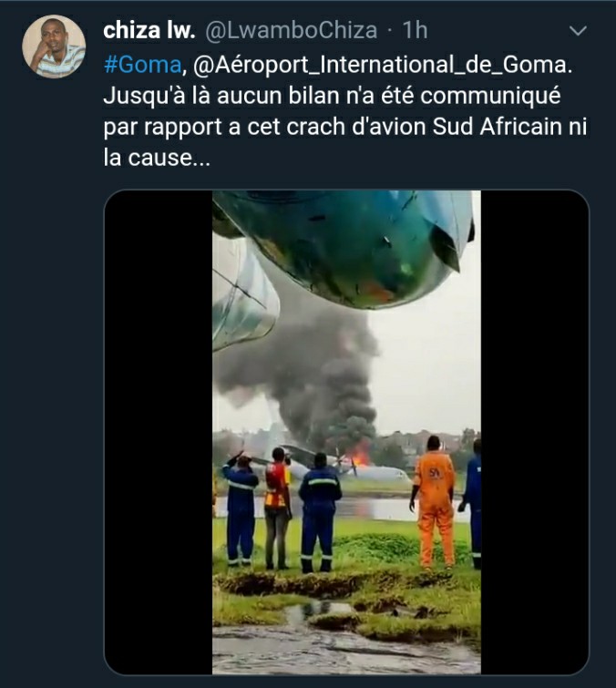
Task: Click the worker in the red-yellow vest in the video
Action: (x=277, y=508)
